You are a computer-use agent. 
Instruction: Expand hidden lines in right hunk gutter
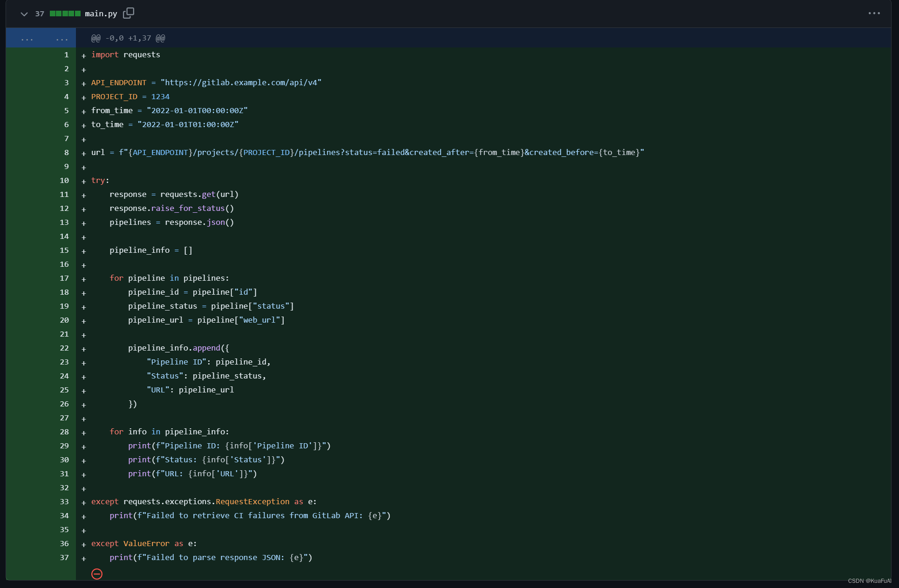tap(62, 39)
